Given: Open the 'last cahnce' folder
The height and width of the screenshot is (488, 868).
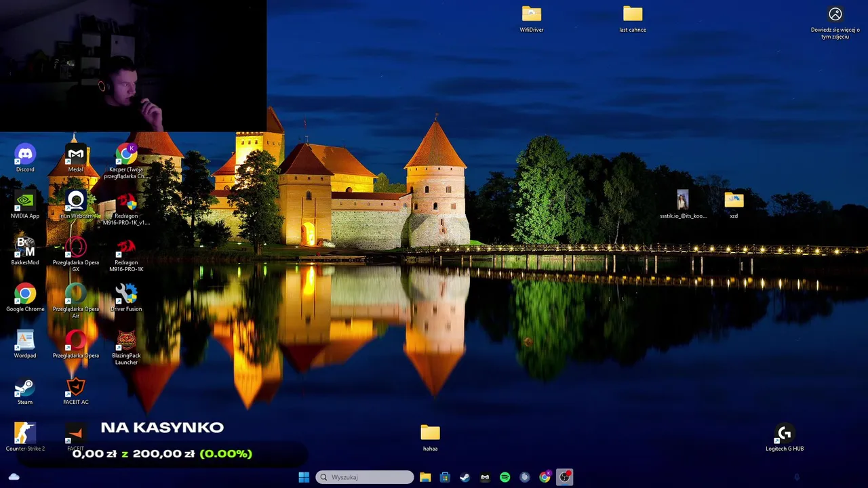Looking at the screenshot, I should tap(633, 19).
